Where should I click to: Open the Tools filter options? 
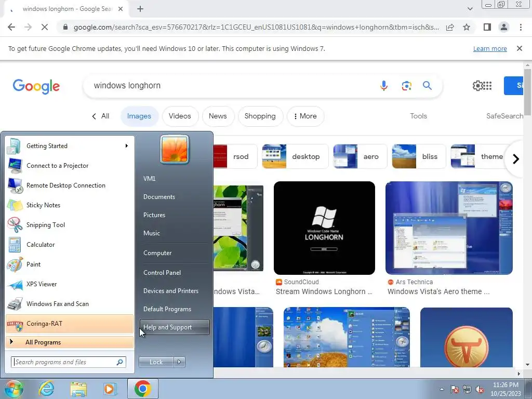[x=418, y=116]
